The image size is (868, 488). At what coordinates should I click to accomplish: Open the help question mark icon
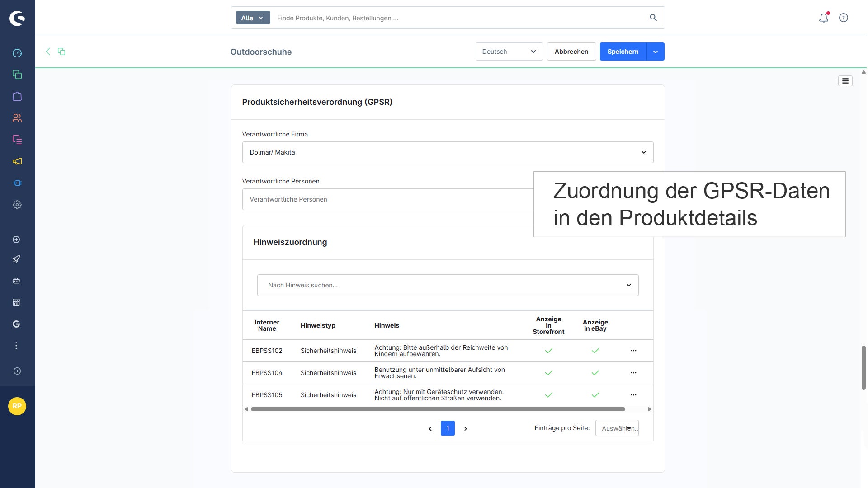(x=844, y=18)
